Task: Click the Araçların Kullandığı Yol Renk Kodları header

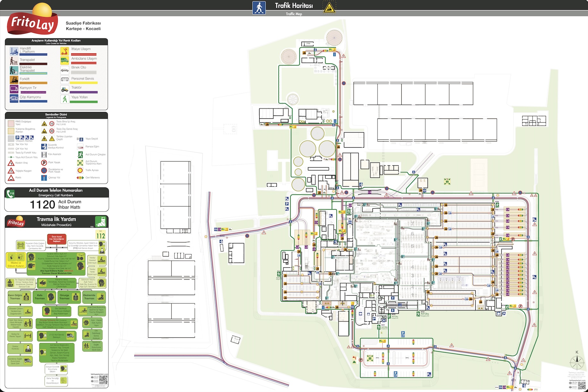Action: pyautogui.click(x=56, y=41)
